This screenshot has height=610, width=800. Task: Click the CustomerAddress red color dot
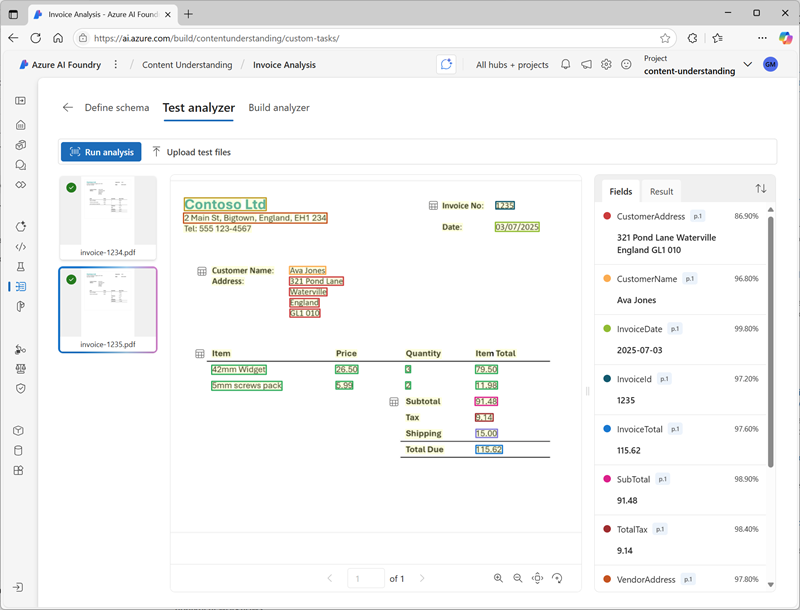tap(607, 216)
